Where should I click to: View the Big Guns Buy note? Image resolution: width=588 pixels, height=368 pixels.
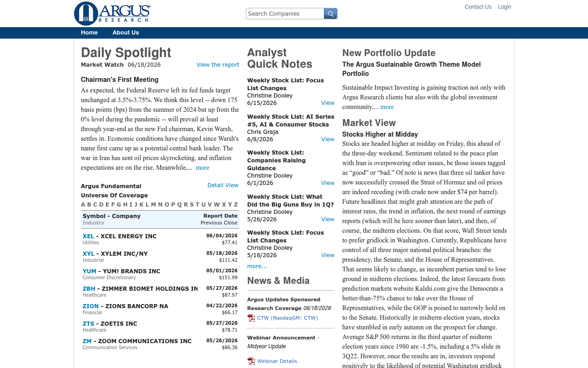click(328, 219)
